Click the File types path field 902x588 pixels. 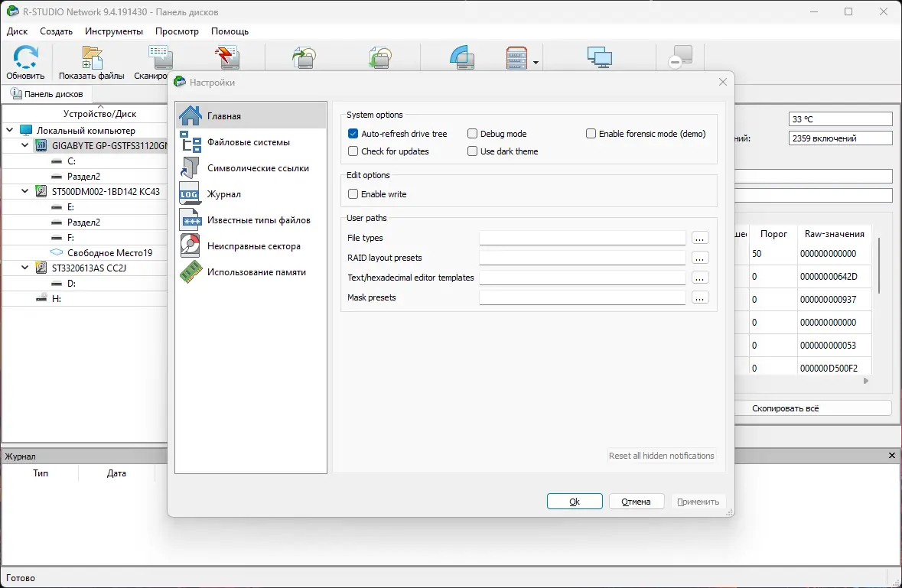pos(582,238)
